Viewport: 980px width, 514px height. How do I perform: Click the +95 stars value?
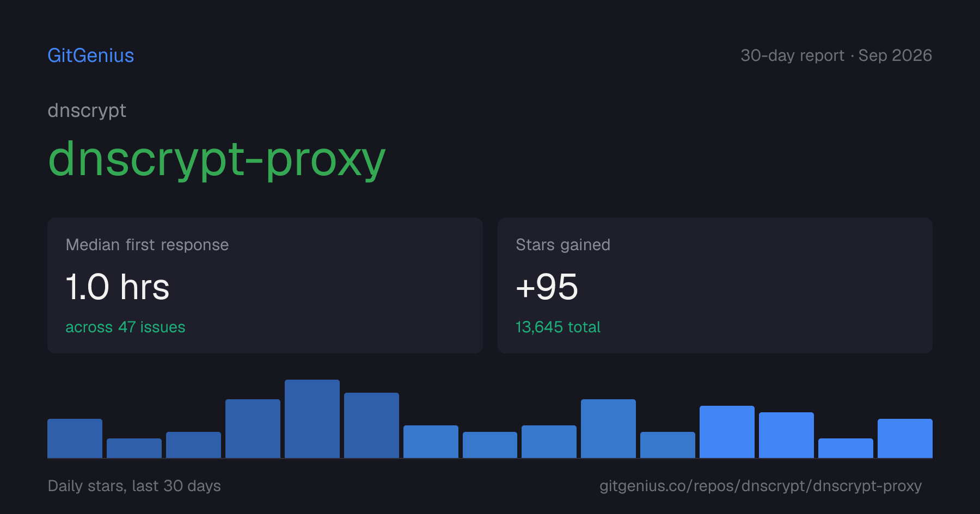[547, 287]
